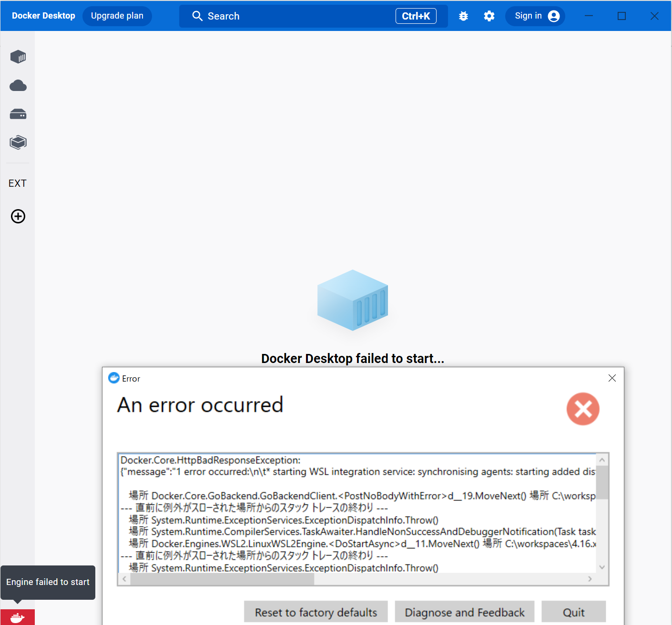Maximize the Docker Desktop window

coord(621,16)
